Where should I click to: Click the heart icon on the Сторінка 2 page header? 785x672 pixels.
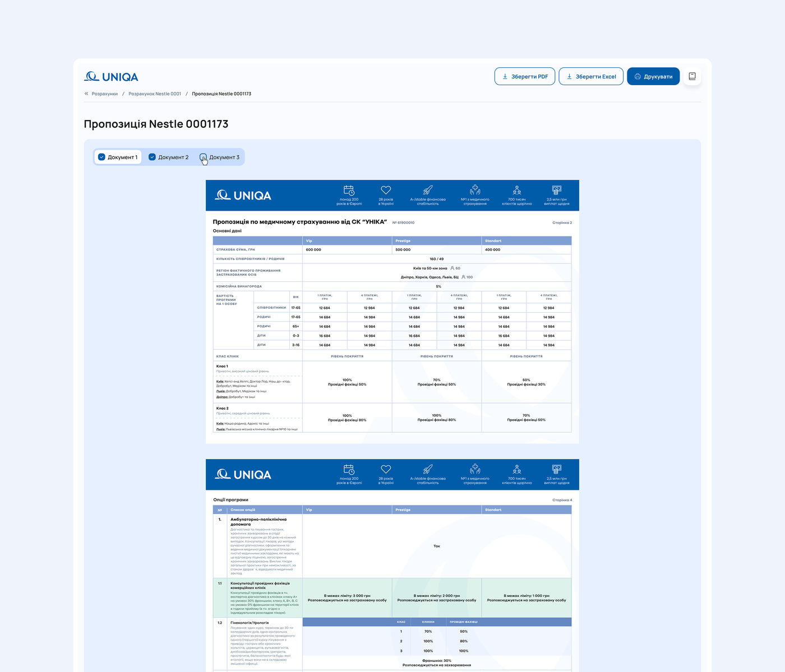coord(386,190)
